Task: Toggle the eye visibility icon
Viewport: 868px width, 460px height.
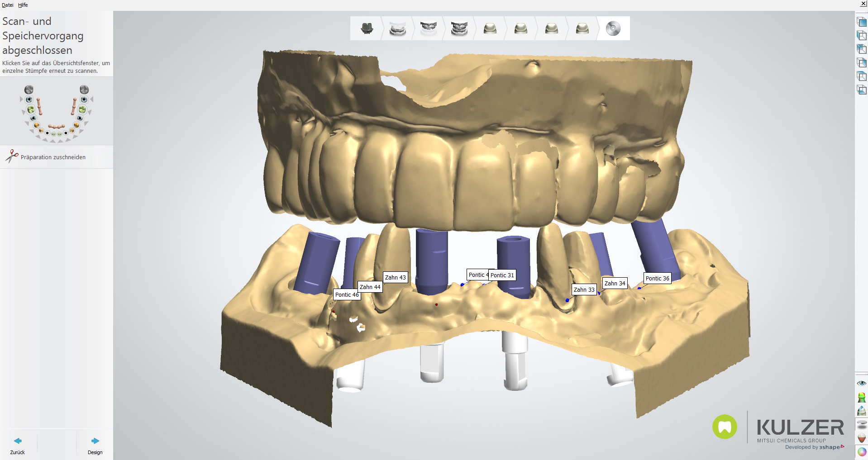Action: pyautogui.click(x=862, y=384)
